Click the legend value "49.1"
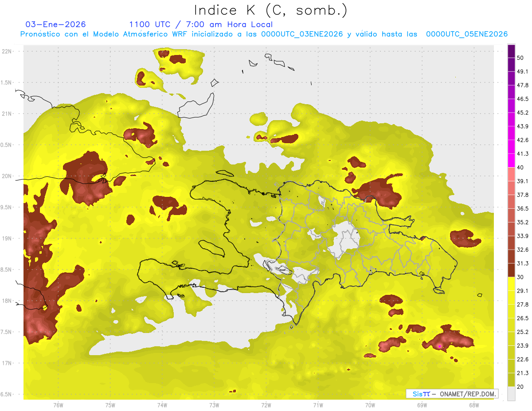Viewport: 532px width, 411px height. [522, 72]
